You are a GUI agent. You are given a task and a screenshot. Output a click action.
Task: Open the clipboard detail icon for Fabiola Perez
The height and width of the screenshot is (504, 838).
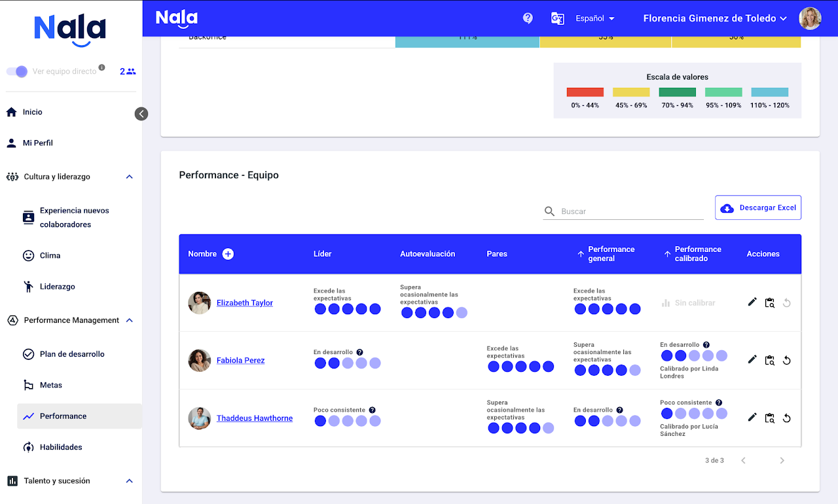point(770,360)
